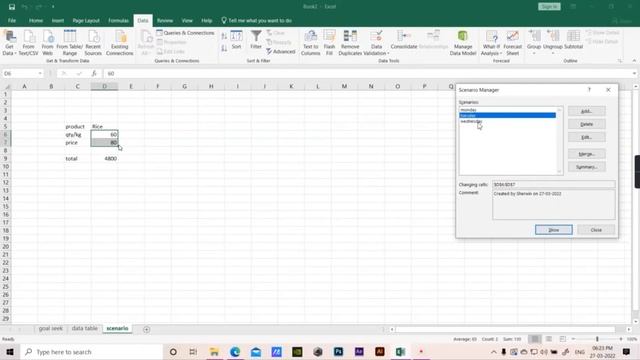Open the File menu
The height and width of the screenshot is (360, 640).
pyautogui.click(x=12, y=20)
